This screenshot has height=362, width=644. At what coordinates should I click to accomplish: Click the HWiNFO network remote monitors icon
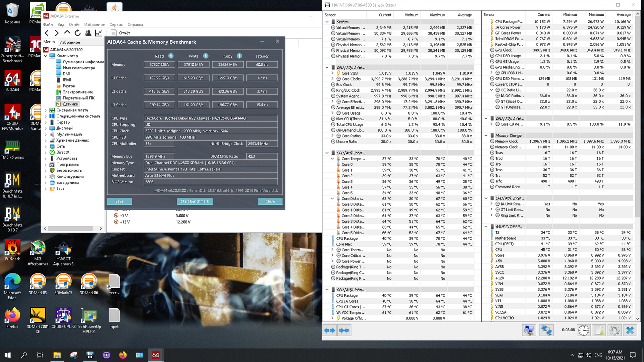coord(546,330)
